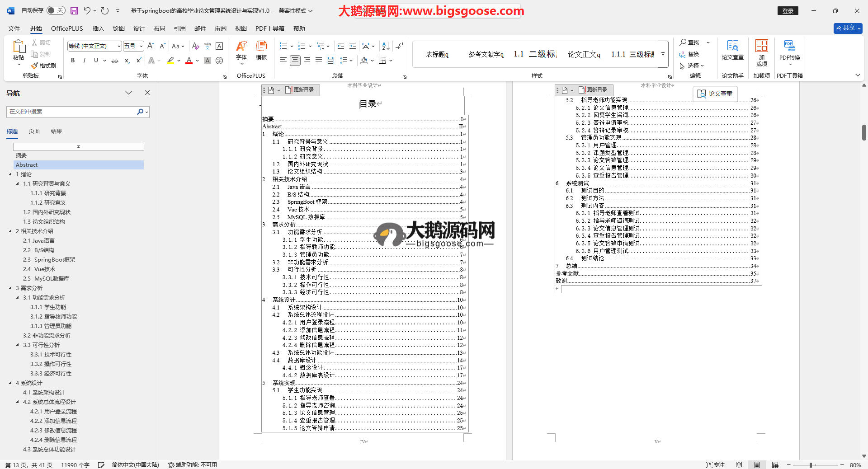Click the PDF转换 convert icon
The image size is (868, 469).
point(789,50)
